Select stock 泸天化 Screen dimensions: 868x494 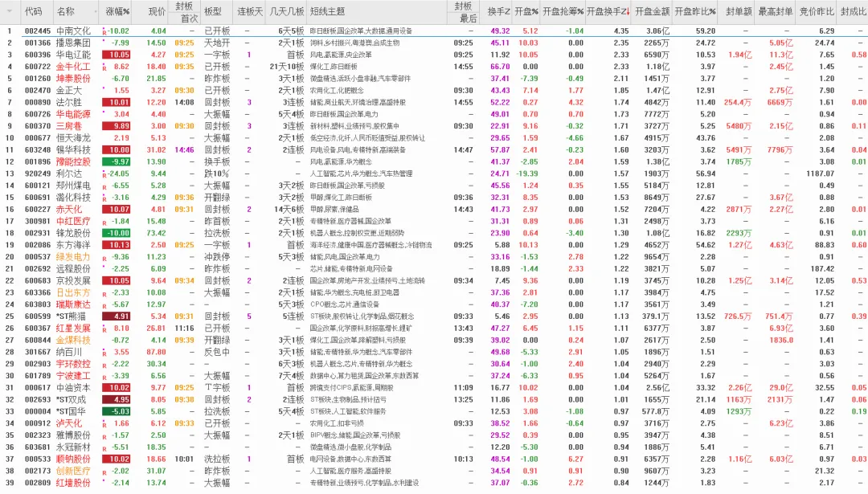[x=68, y=423]
